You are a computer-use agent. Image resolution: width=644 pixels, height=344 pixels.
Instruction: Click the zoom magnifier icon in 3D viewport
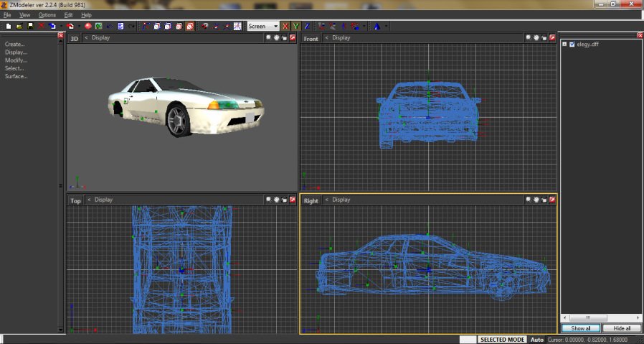click(x=268, y=38)
